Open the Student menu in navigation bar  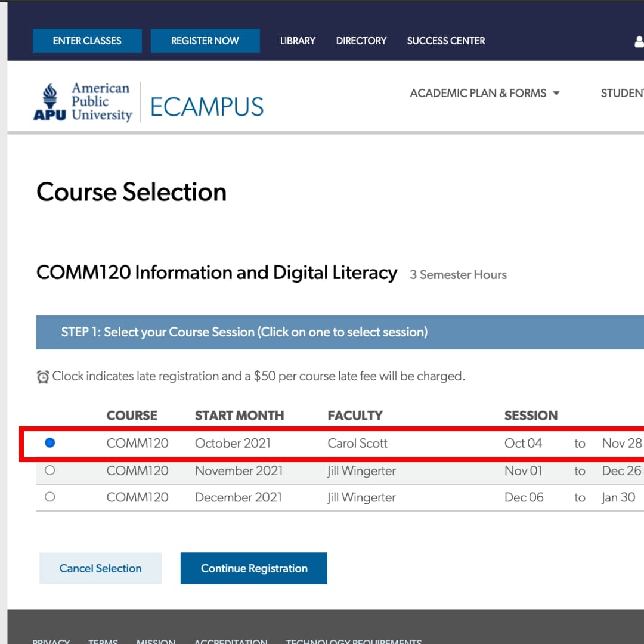[622, 93]
